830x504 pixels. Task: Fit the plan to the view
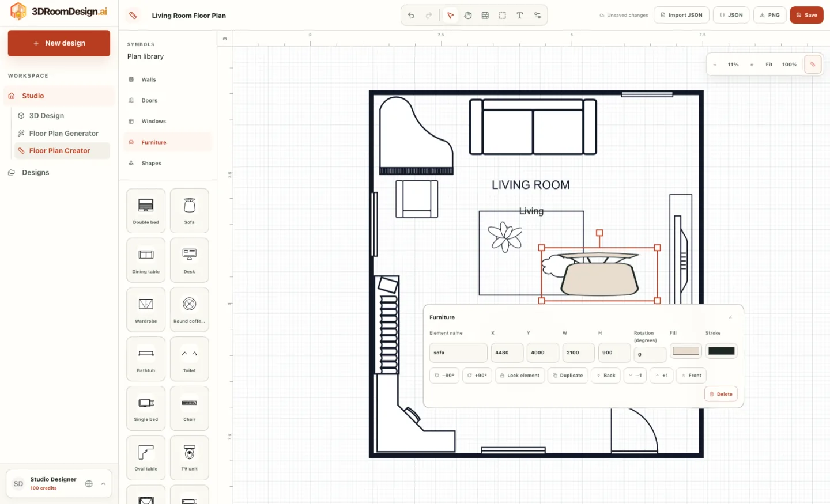point(769,65)
